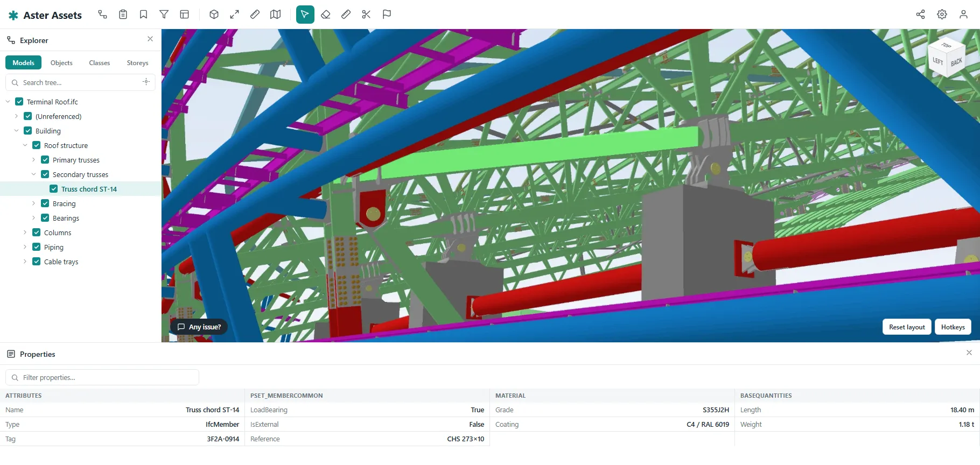Collapse the Secondary trusses tree node
Image resolution: width=980 pixels, height=465 pixels.
click(33, 174)
